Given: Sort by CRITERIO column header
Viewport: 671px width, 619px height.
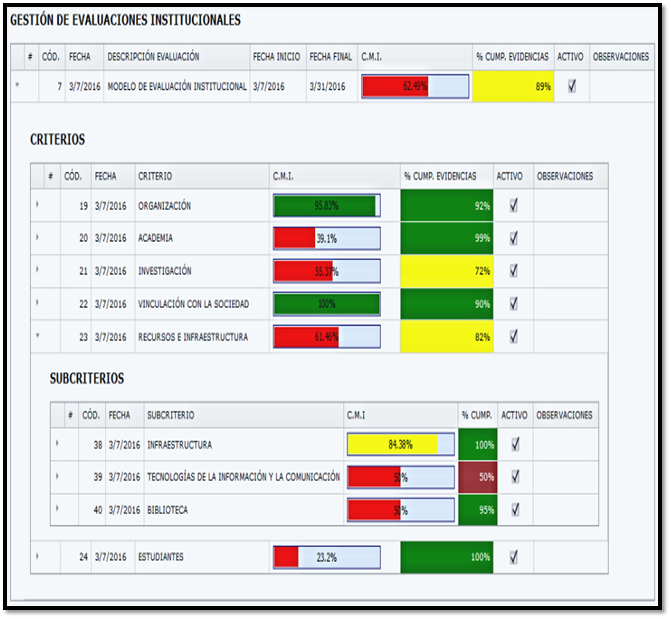Looking at the screenshot, I should [x=200, y=176].
